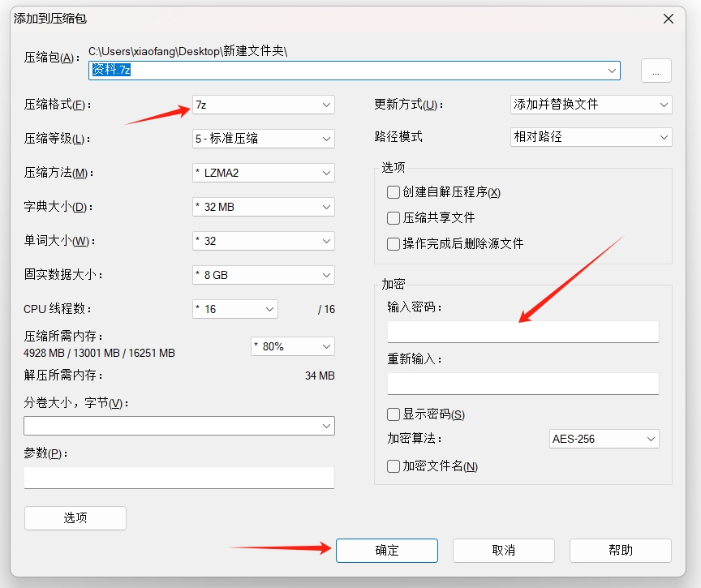The height and width of the screenshot is (588, 701).
Task: Open the 分卷大小 combo box
Action: pyautogui.click(x=178, y=426)
